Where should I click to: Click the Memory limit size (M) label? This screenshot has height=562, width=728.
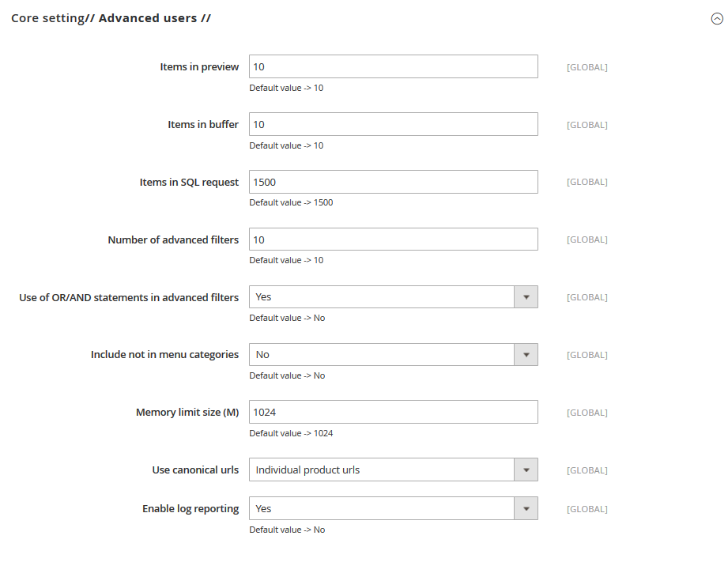coord(187,413)
